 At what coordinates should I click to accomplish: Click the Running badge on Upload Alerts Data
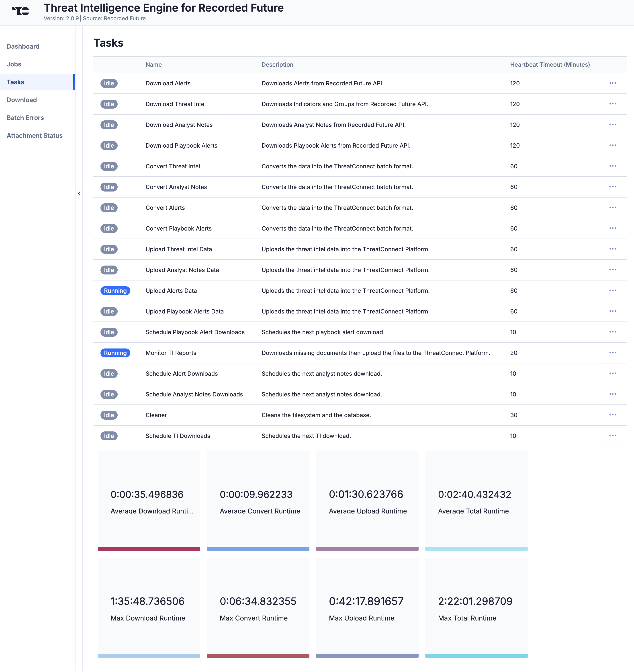[115, 291]
